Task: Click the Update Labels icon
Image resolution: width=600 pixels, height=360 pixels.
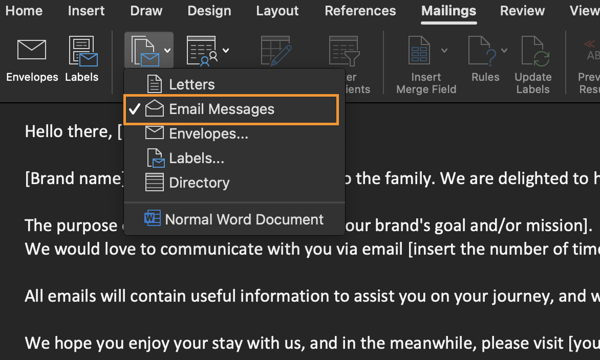Action: pos(535,51)
